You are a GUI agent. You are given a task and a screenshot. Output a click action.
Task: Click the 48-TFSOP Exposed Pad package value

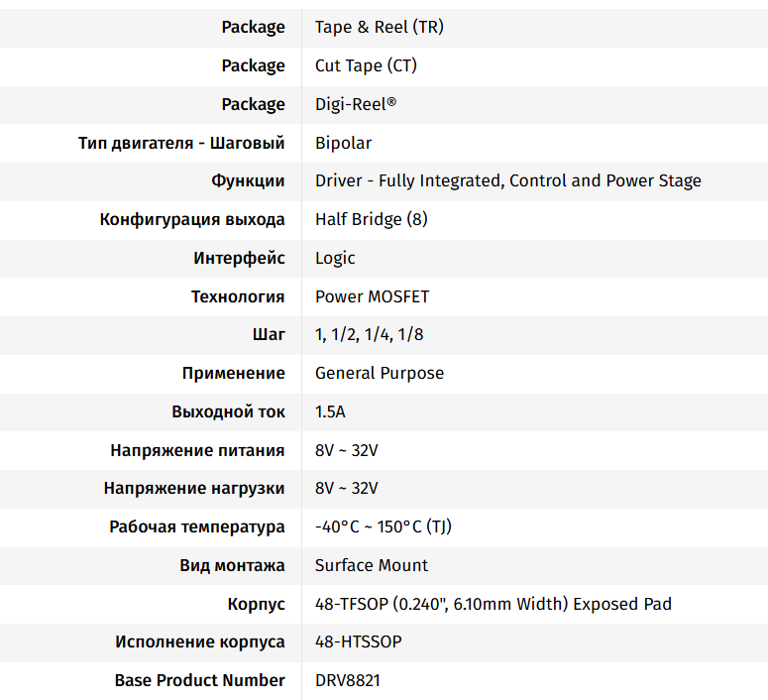(493, 604)
